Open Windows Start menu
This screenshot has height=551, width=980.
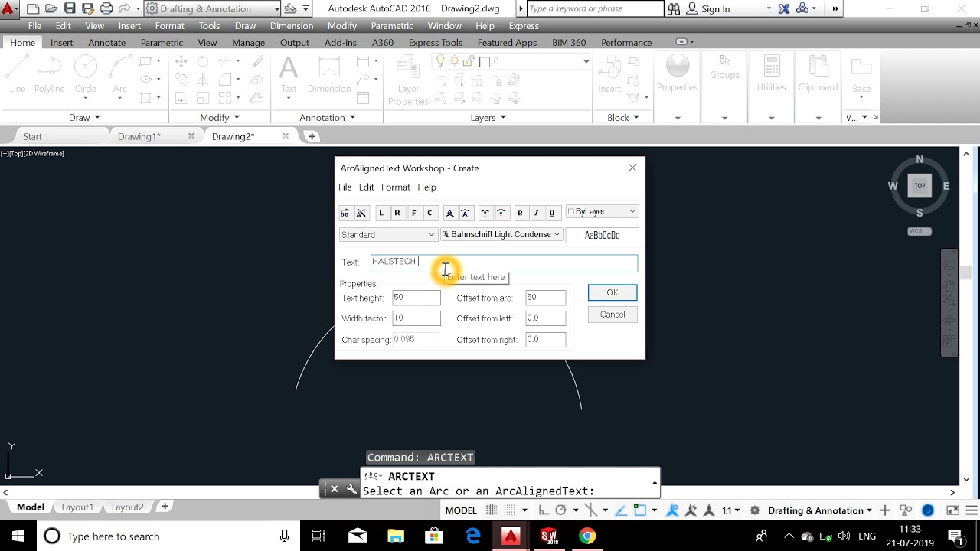18,536
